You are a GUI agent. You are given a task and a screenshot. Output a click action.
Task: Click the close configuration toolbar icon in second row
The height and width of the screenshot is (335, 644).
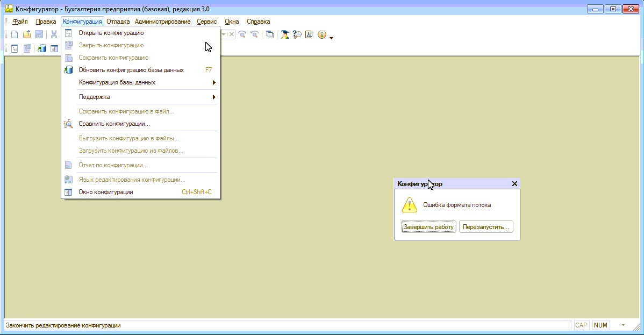[x=27, y=48]
